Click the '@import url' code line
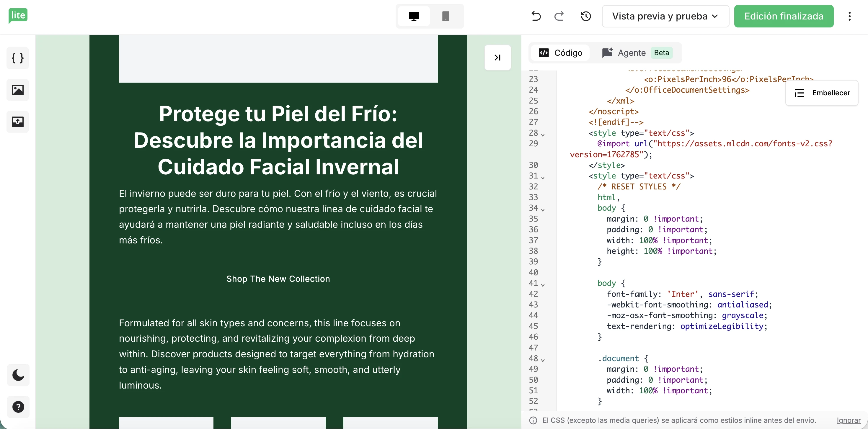 point(701,149)
